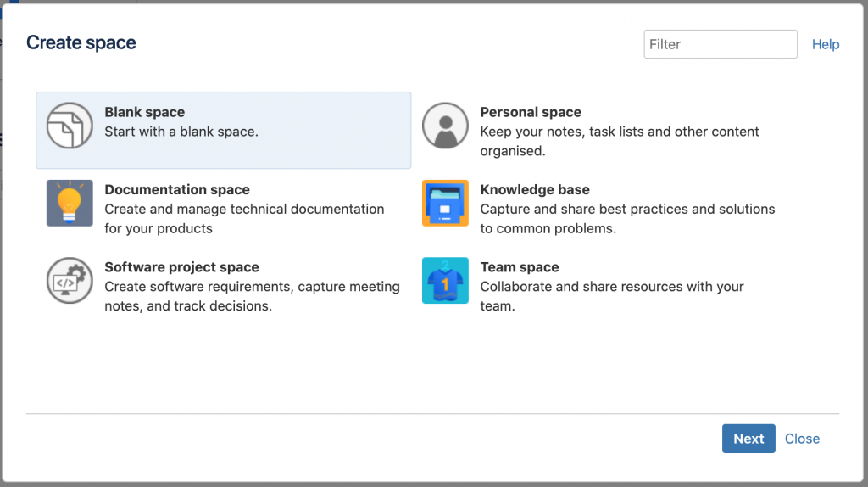The width and height of the screenshot is (868, 487).
Task: Select the 'Team space' title text
Action: click(520, 267)
